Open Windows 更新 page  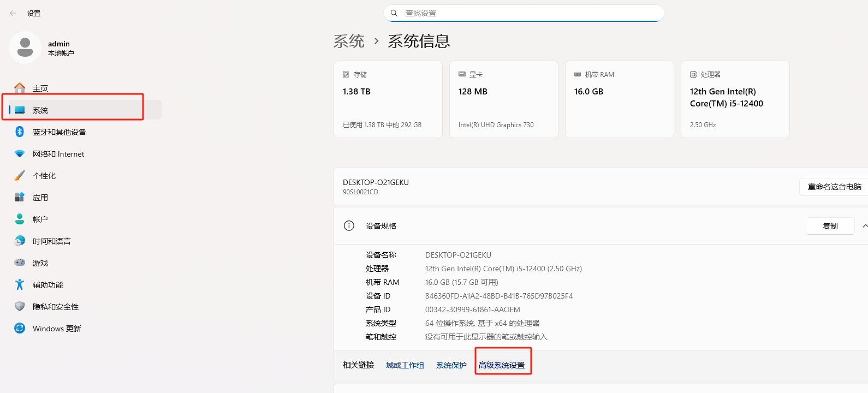click(85, 328)
